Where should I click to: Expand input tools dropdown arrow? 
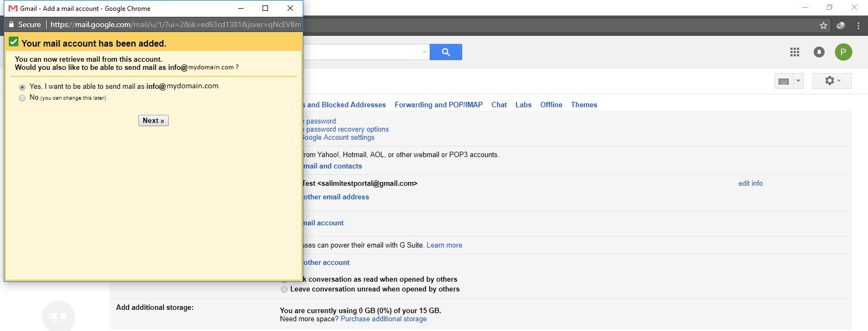tap(798, 81)
